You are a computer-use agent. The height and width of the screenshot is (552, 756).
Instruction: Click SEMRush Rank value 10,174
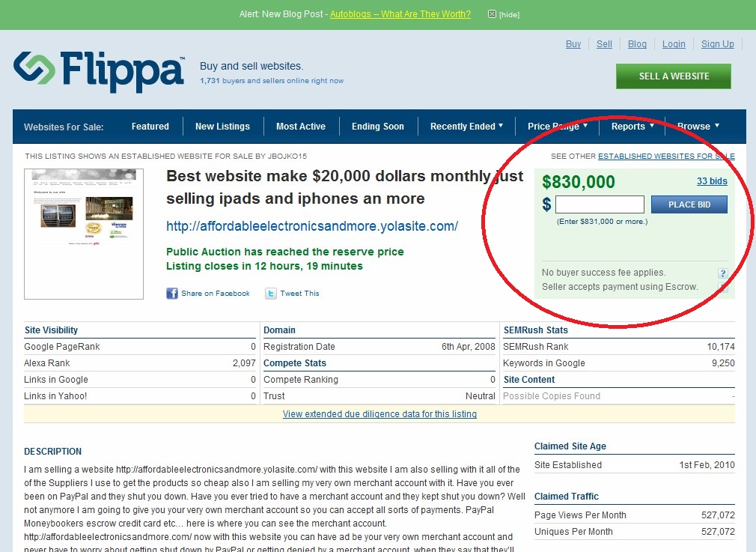tap(721, 347)
